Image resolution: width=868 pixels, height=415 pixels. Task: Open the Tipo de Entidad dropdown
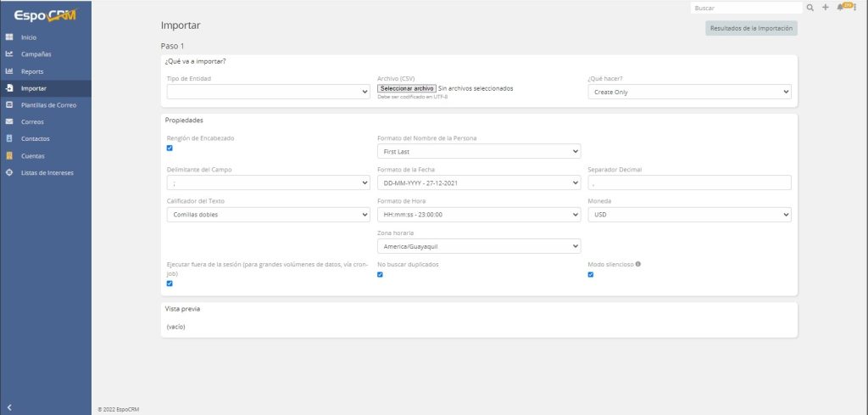tap(268, 92)
